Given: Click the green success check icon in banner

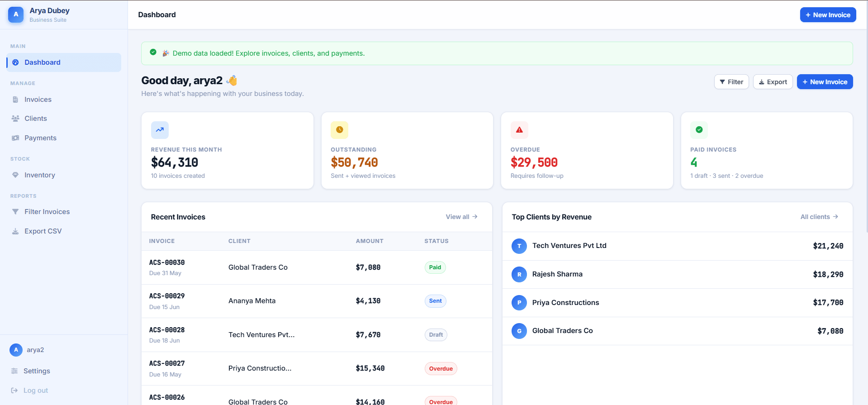Looking at the screenshot, I should pos(153,52).
